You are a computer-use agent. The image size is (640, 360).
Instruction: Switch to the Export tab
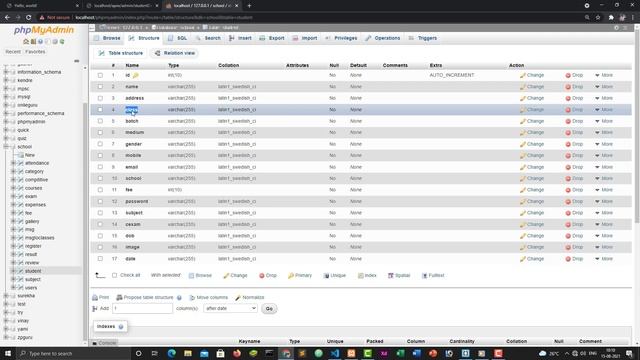tap(272, 38)
